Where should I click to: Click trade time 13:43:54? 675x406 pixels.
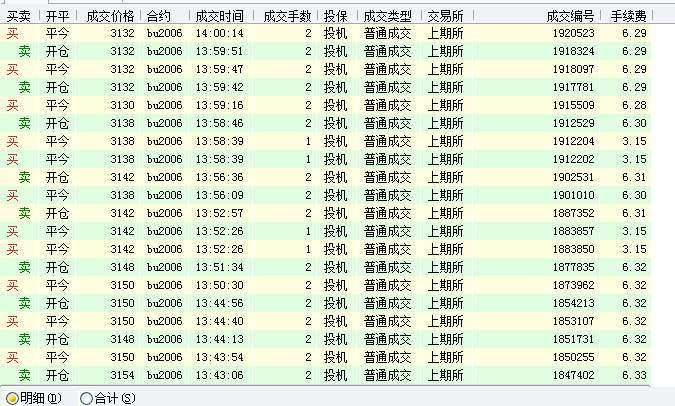(x=220, y=357)
